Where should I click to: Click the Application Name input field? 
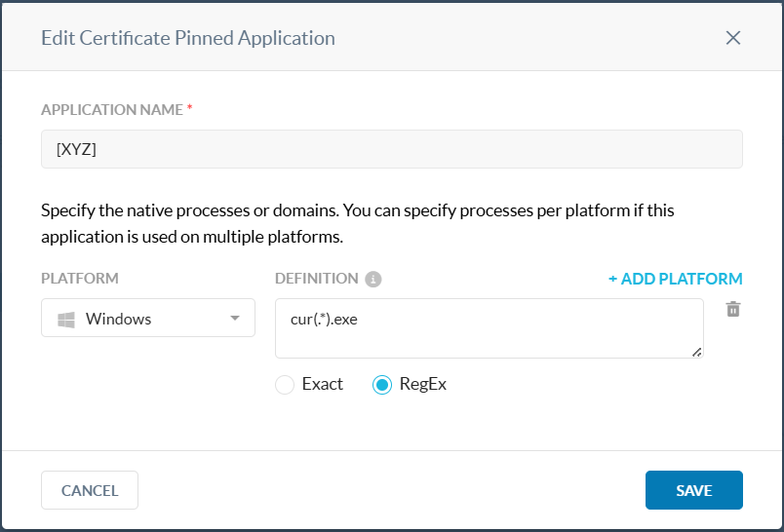(391, 149)
